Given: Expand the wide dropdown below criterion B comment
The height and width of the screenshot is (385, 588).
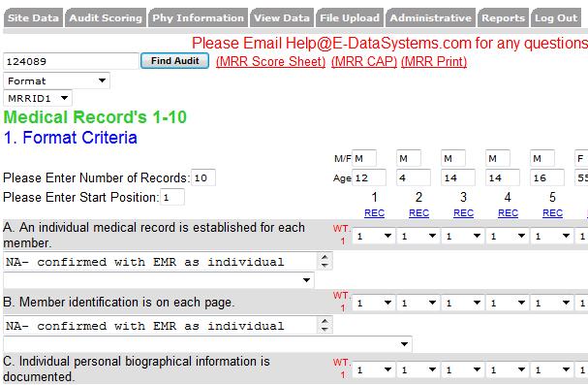Looking at the screenshot, I should click(207, 344).
